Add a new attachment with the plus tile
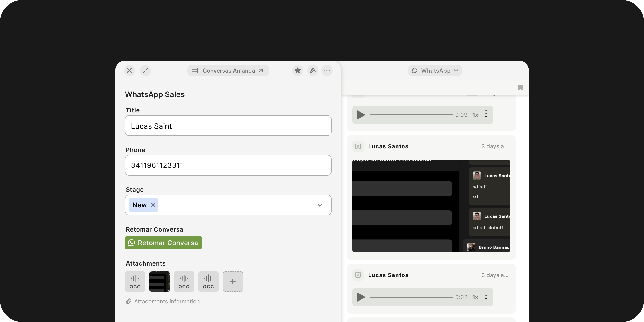The height and width of the screenshot is (322, 644). (232, 281)
